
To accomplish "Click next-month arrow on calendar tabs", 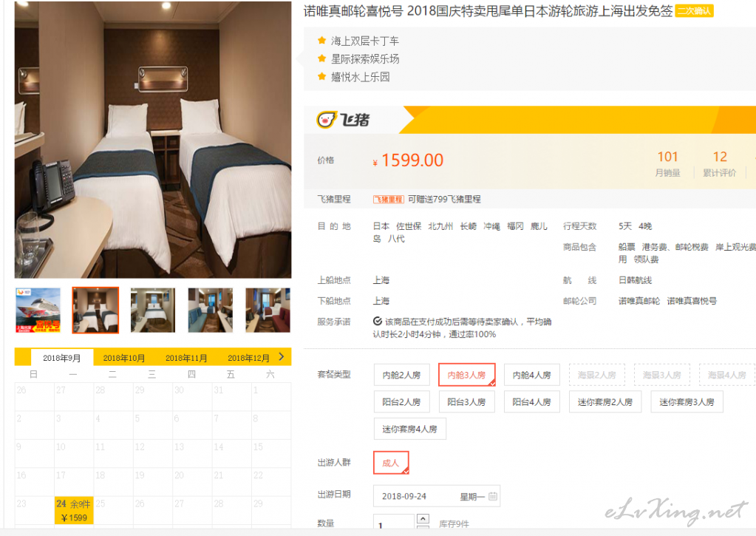I will [x=281, y=356].
